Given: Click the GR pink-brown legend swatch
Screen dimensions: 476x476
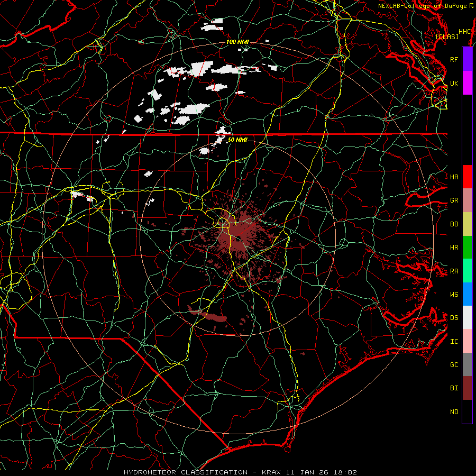Looking at the screenshot, I should [x=467, y=200].
